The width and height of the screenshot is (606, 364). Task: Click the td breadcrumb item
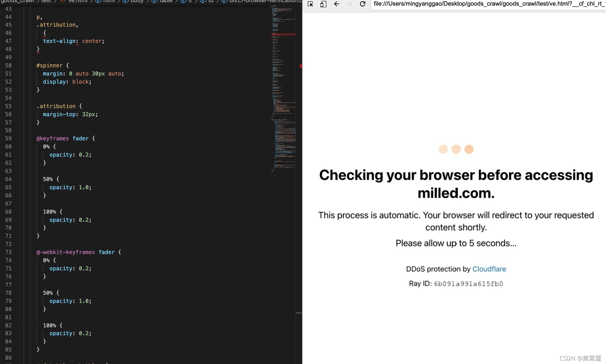click(211, 1)
